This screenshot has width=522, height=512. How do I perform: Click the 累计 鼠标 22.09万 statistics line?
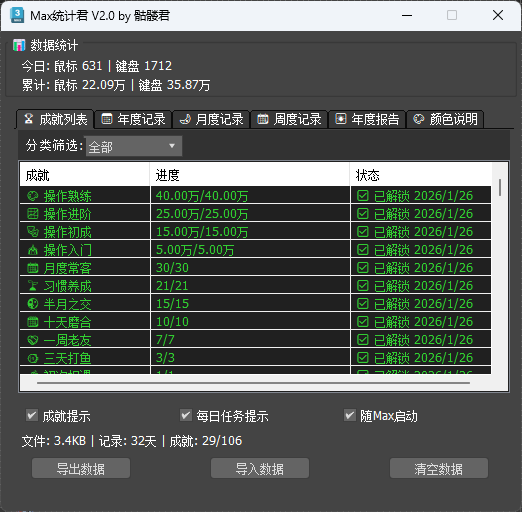[x=116, y=85]
